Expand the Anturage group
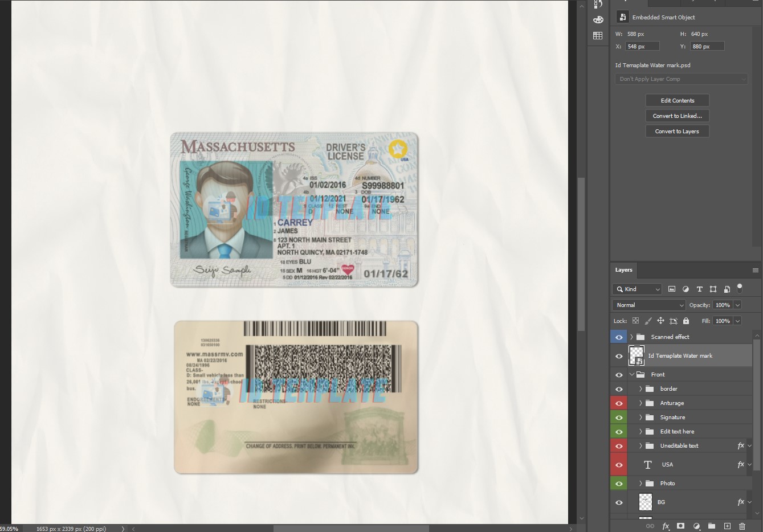 point(640,403)
